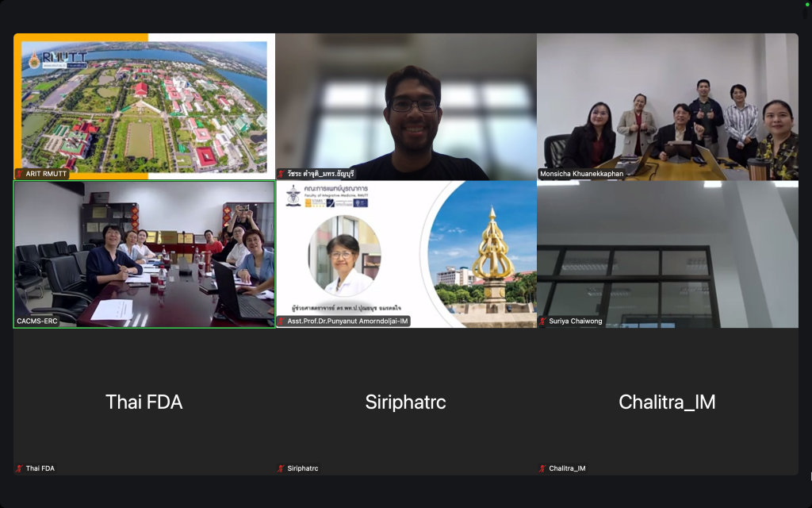Click muted mic icon beside Siriphatrc label

(x=281, y=468)
